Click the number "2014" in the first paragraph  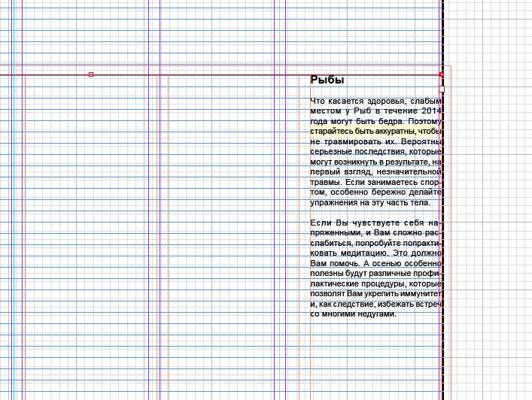(x=431, y=111)
